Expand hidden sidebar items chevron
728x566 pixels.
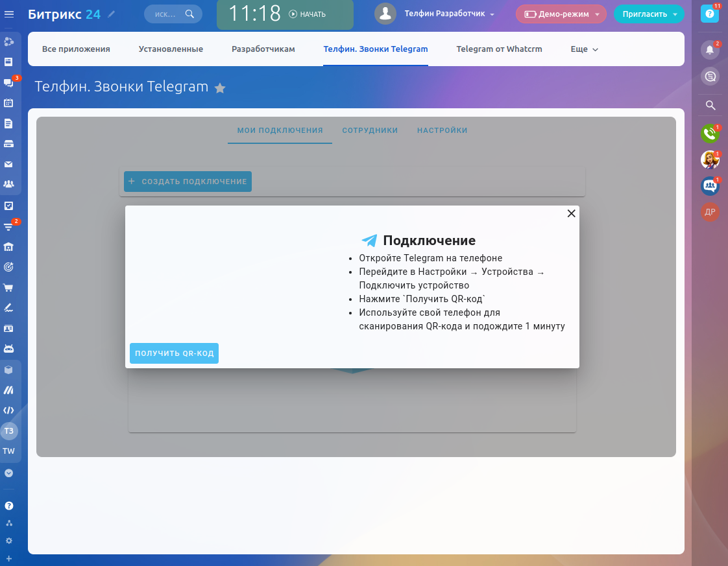coord(9,473)
